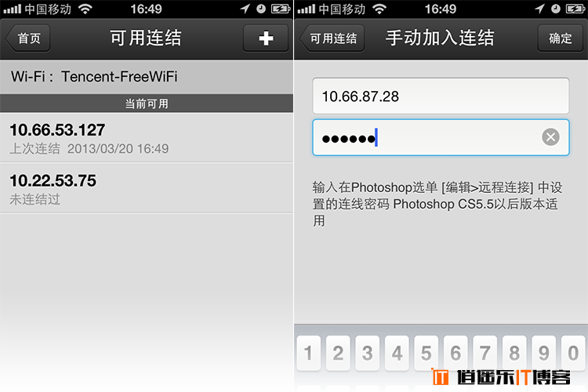Tap keyboard key 5

(x=426, y=353)
